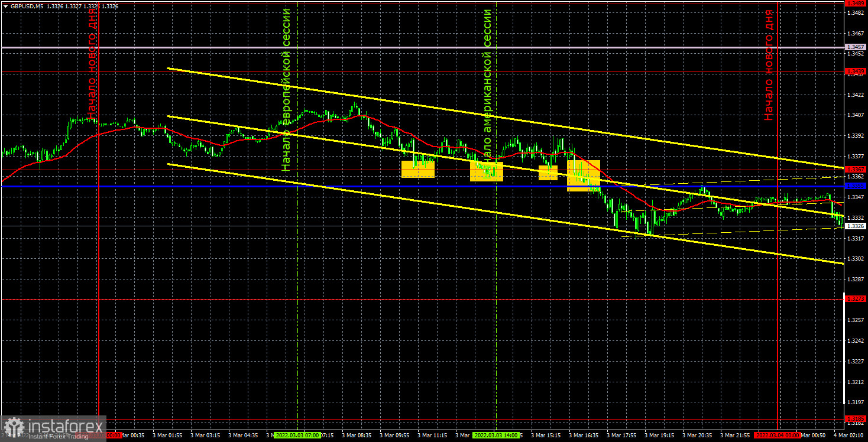The height and width of the screenshot is (442, 868).
Task: Click the green label 'Начало европейской сессии'
Action: [x=287, y=90]
